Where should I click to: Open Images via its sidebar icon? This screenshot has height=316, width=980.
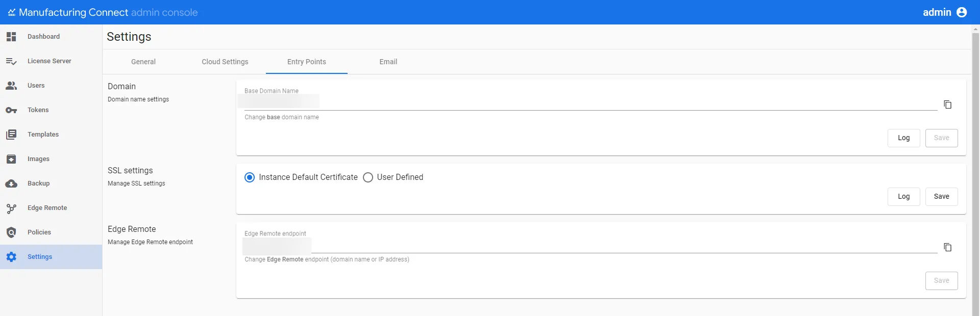11,159
